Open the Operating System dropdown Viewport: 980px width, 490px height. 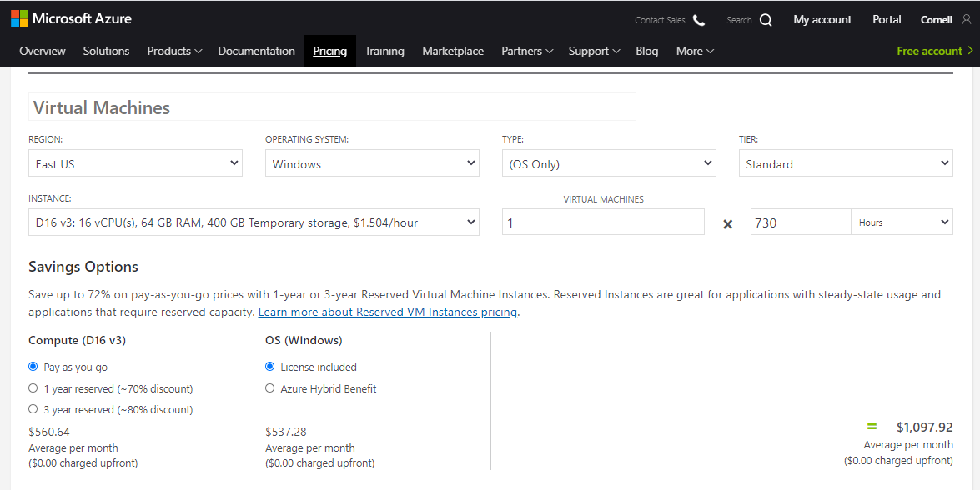(x=372, y=163)
